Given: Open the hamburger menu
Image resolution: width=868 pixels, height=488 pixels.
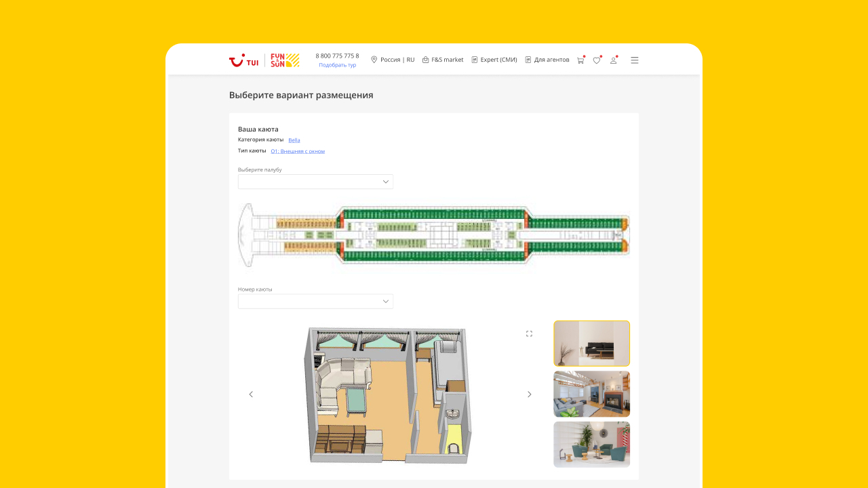Looking at the screenshot, I should click(635, 60).
